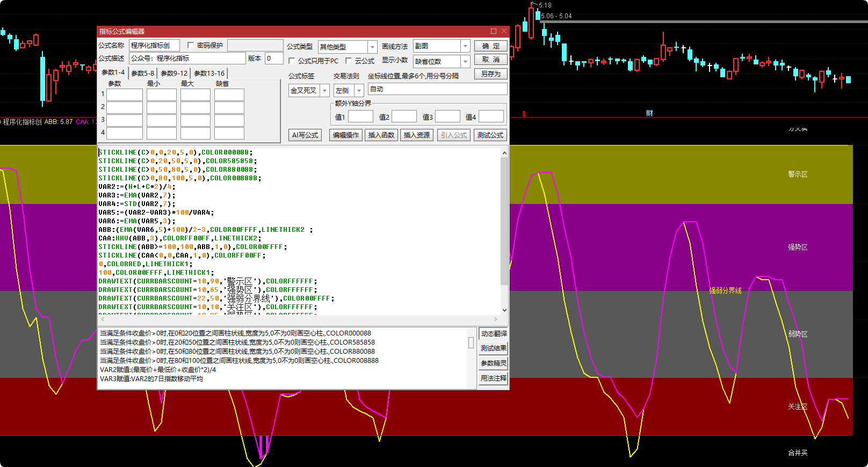Check the 公式只用于PC option

click(292, 61)
